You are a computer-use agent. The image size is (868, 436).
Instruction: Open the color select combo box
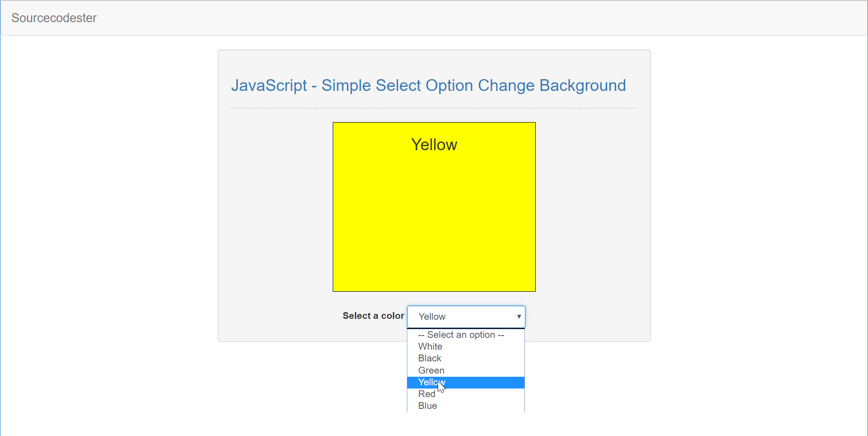pyautogui.click(x=466, y=317)
